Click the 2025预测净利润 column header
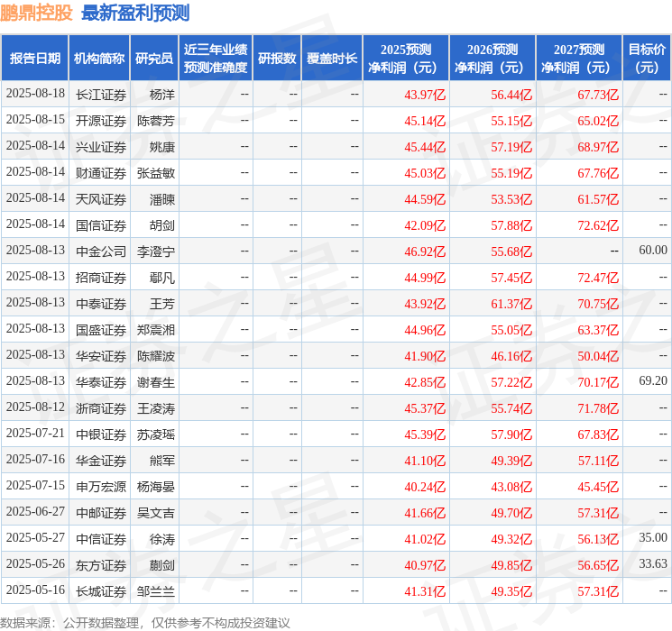The image size is (672, 631). [406, 59]
